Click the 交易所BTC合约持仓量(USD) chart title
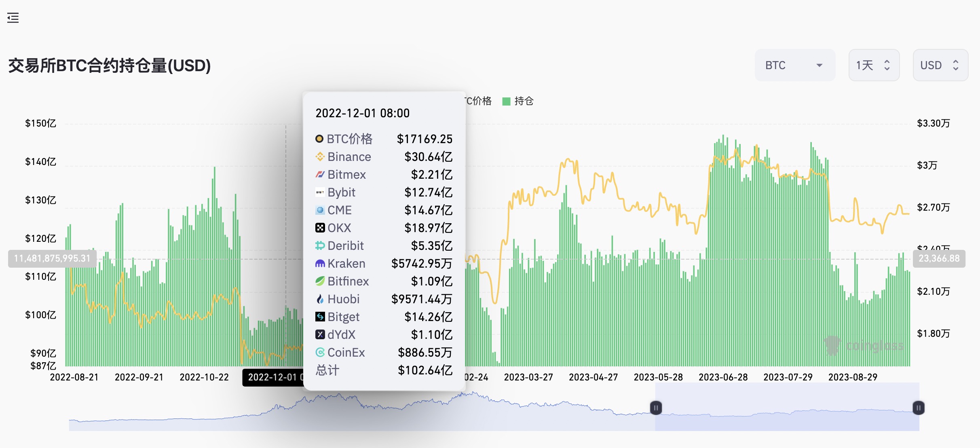 click(x=109, y=66)
